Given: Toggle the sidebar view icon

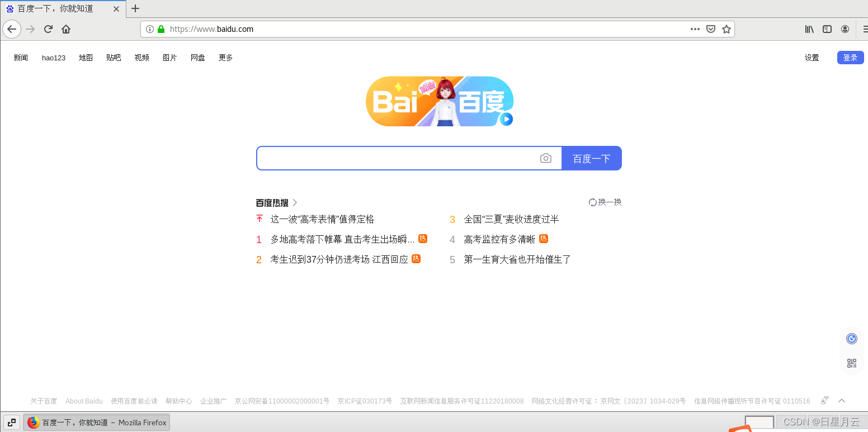Looking at the screenshot, I should (827, 29).
